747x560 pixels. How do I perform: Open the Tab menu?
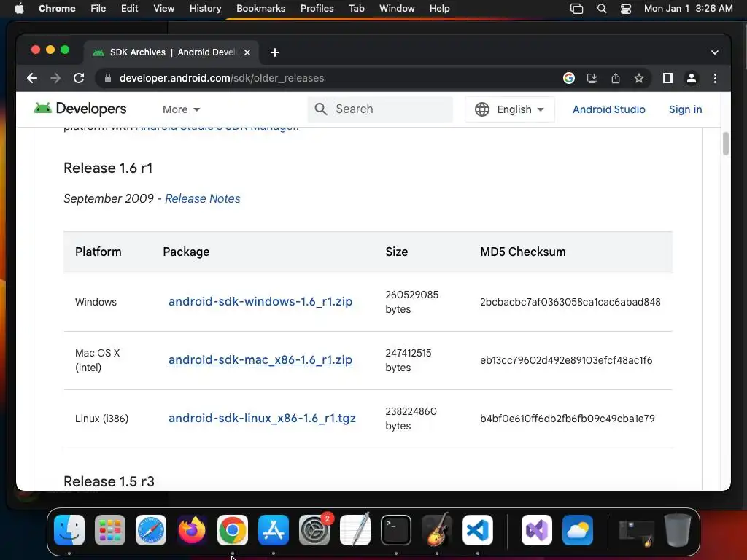(x=356, y=9)
